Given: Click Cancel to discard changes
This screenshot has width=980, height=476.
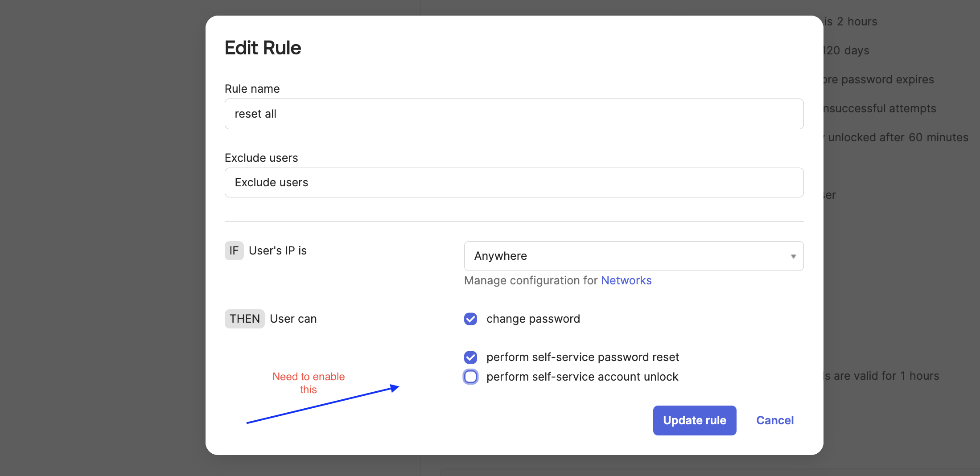Looking at the screenshot, I should (x=775, y=420).
